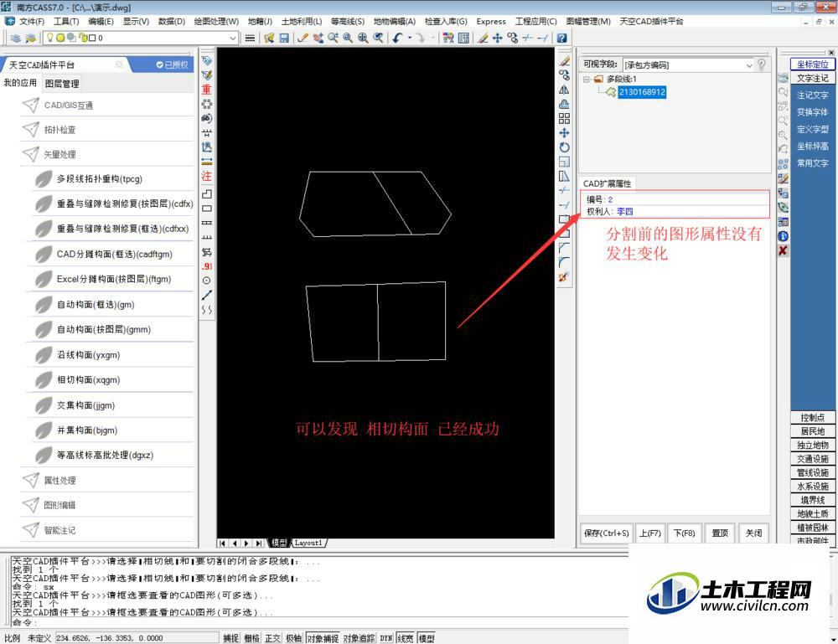Select the scale tool in the right vertical toolbar
The image size is (838, 644).
564,162
